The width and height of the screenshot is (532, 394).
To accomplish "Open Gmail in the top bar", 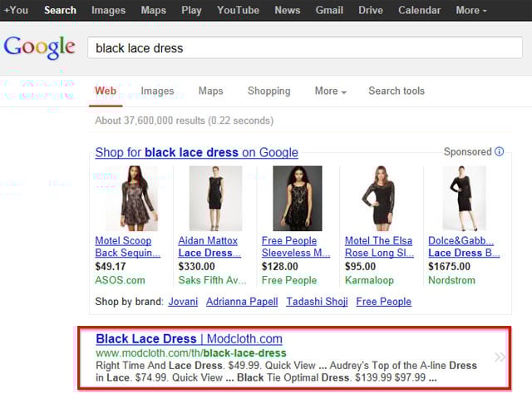I will point(329,10).
